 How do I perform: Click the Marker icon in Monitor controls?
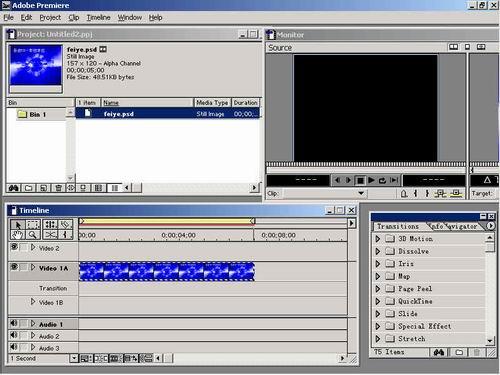[404, 193]
